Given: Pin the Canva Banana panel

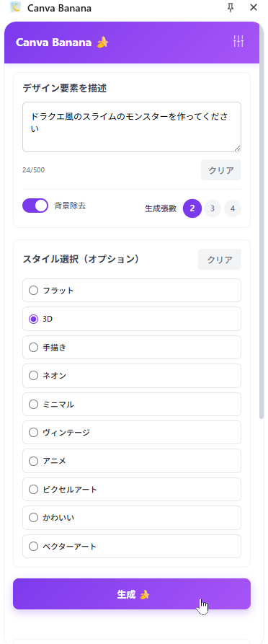Looking at the screenshot, I should (231, 7).
